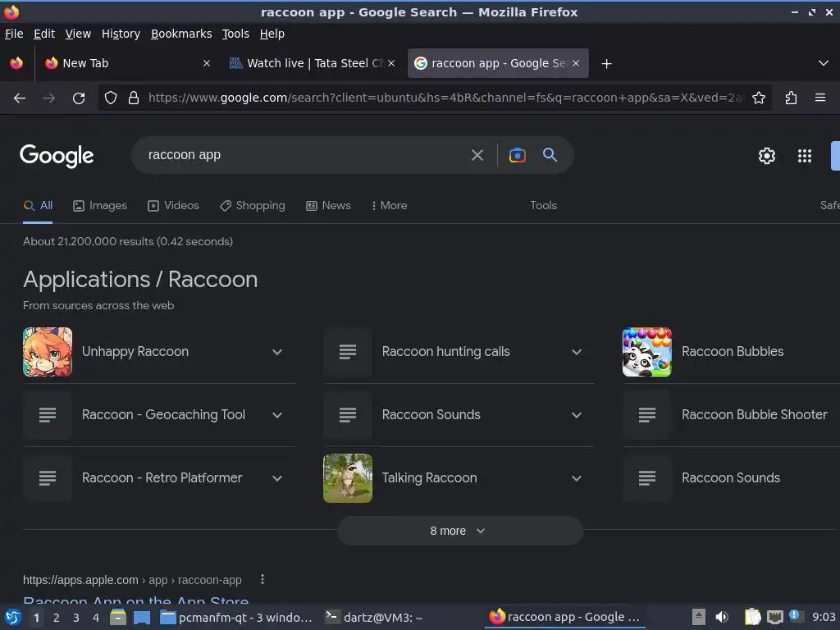Clear the Google search box text
The width and height of the screenshot is (840, 630).
477,155
